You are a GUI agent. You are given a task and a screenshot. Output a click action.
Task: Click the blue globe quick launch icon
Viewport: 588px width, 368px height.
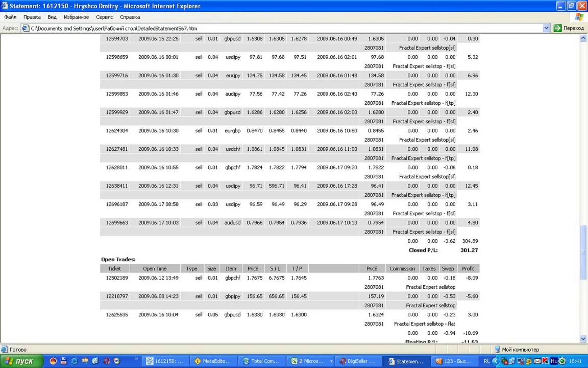(x=95, y=361)
